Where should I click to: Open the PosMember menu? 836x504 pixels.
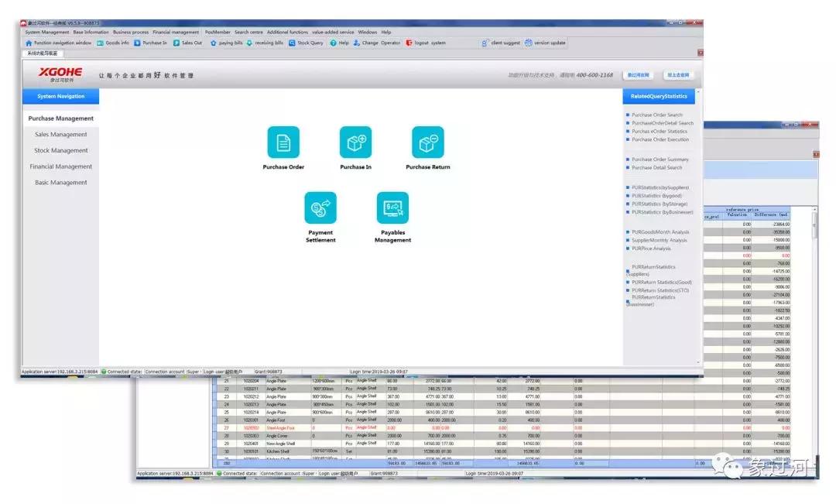[x=218, y=32]
